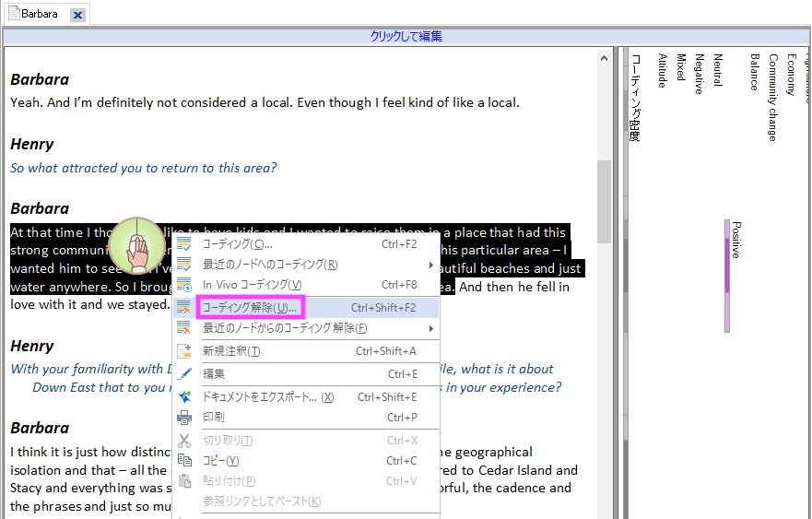Click the Community change stripe label

pyautogui.click(x=772, y=97)
